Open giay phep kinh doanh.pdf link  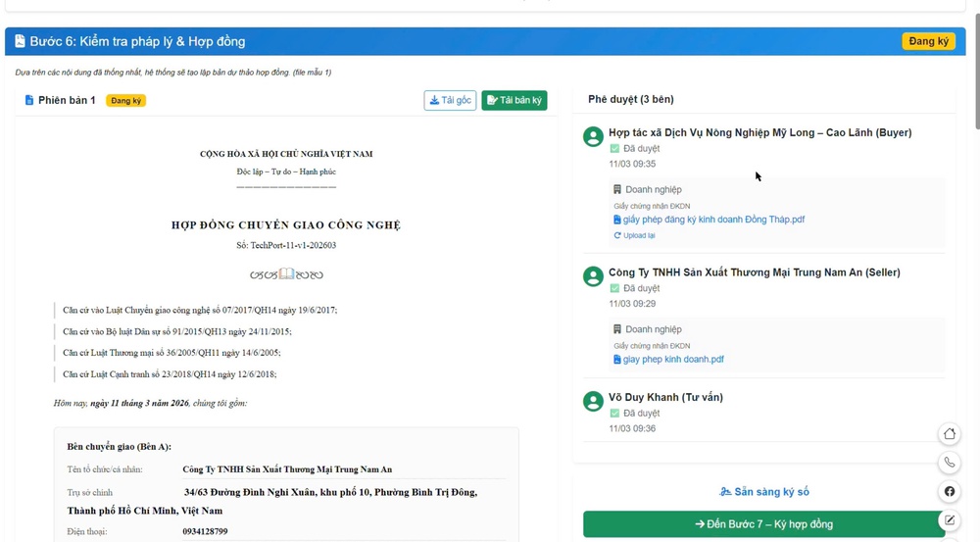672,360
